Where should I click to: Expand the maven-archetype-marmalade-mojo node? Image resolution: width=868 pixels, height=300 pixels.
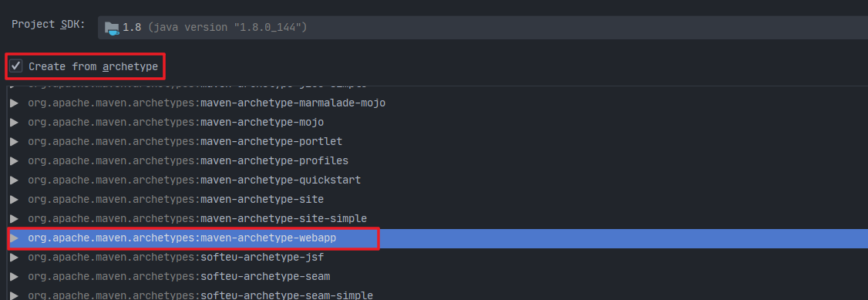15,103
